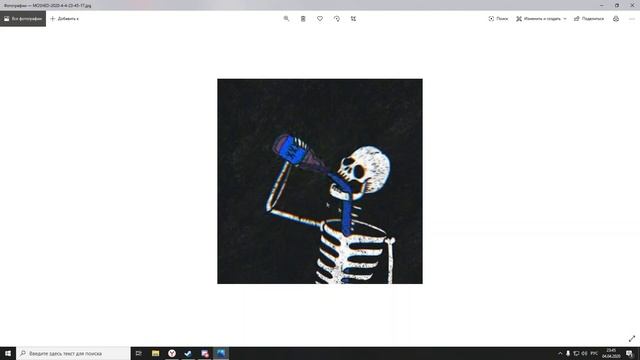This screenshot has height=360, width=640.
Task: Toggle fullscreen with diagonal arrows icon
Action: 632,338
